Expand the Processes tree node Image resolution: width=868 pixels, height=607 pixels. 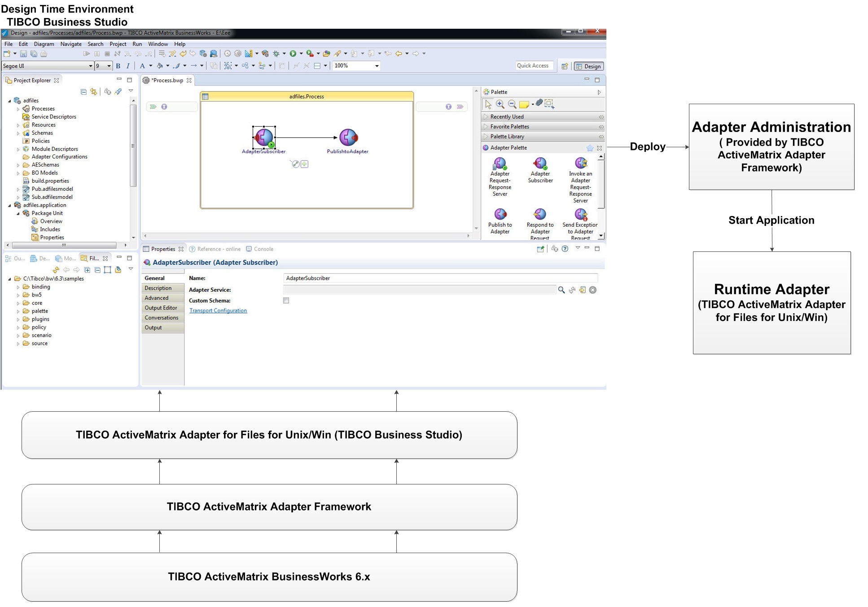18,109
